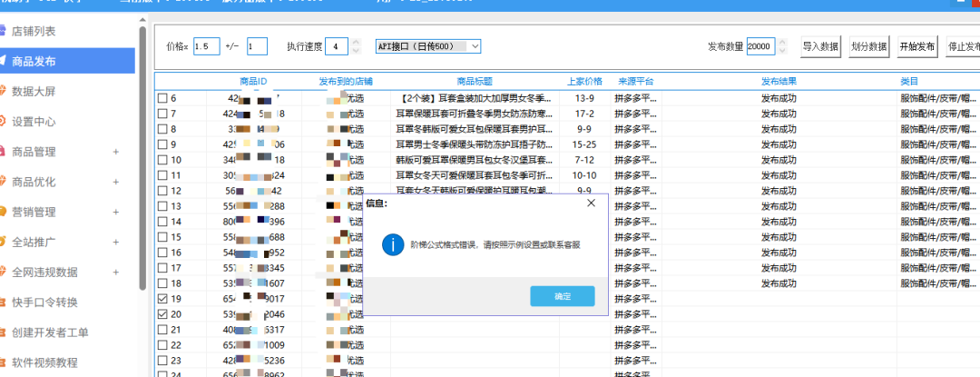Screen dimensions: 980x377
Task: Click the 快手口令转换 sidebar icon
Action: 2,302
